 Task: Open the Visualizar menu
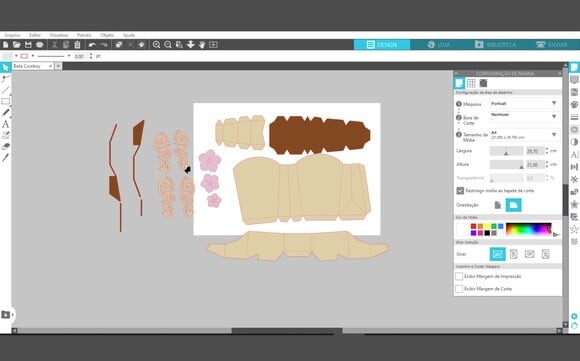(59, 35)
